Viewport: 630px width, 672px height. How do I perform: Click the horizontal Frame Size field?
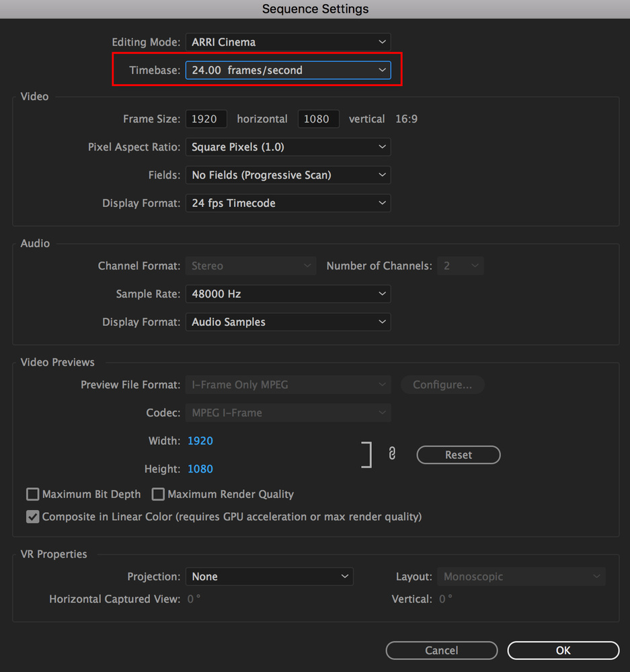coord(206,119)
